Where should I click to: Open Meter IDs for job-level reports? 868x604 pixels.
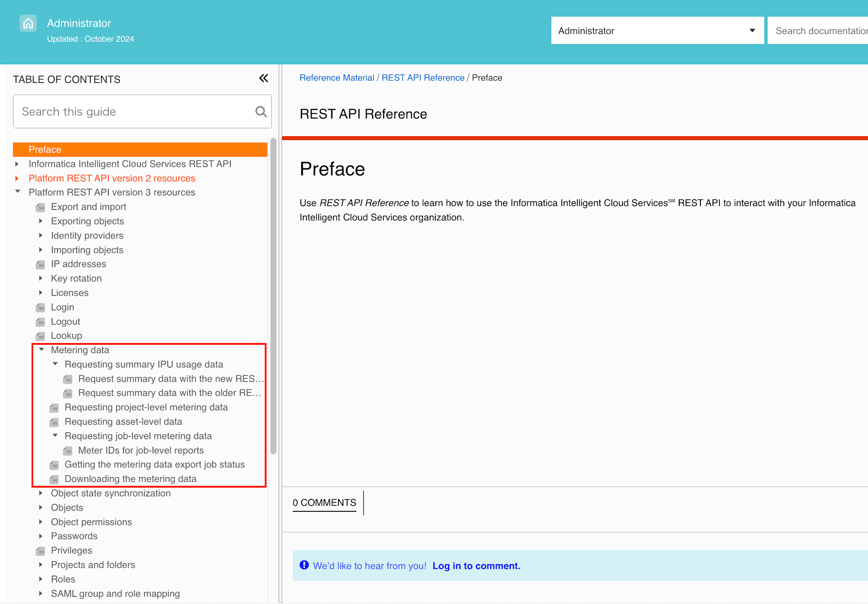coord(141,451)
